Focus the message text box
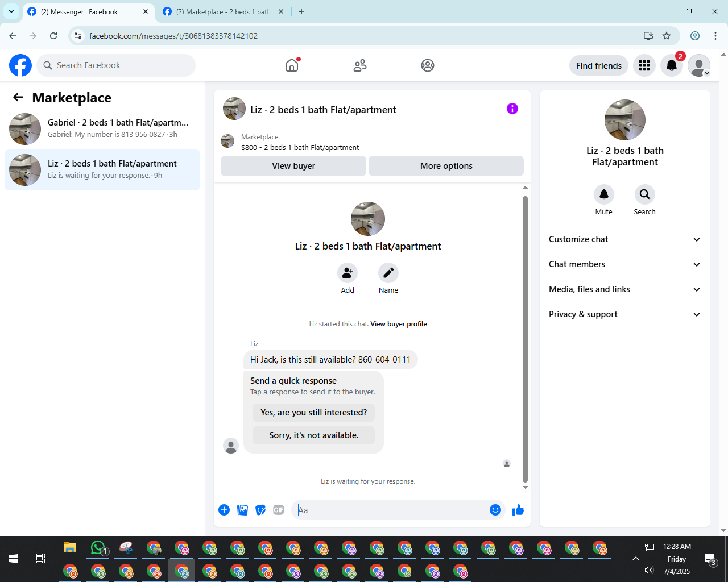The height and width of the screenshot is (582, 728). point(391,510)
